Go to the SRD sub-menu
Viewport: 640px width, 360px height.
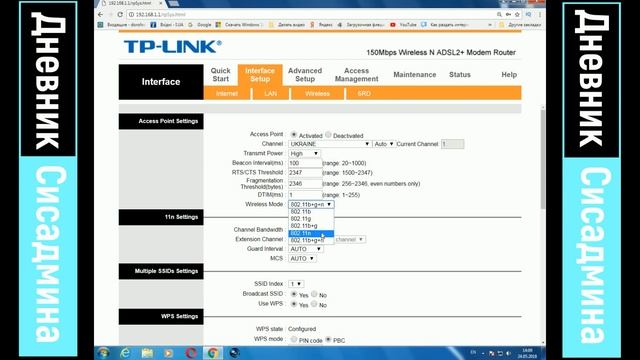tap(364, 93)
